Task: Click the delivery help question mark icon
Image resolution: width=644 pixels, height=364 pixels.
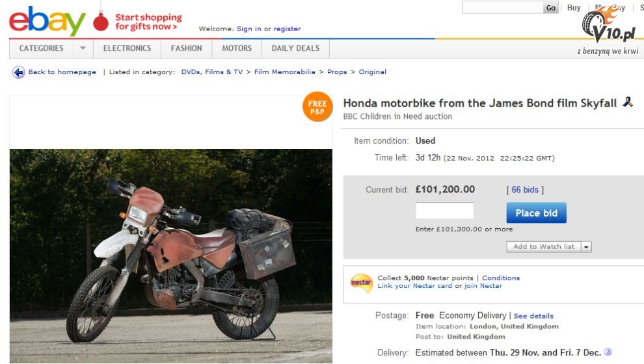Action: [608, 352]
